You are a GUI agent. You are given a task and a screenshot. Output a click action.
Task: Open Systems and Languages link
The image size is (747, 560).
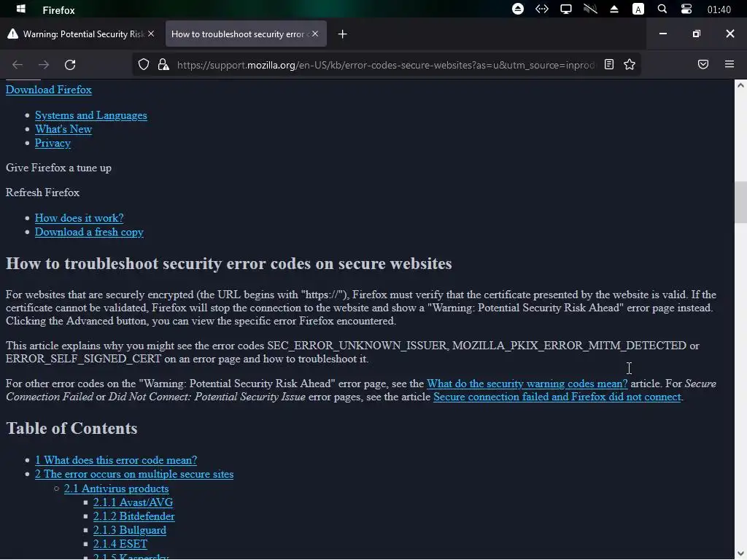(91, 115)
